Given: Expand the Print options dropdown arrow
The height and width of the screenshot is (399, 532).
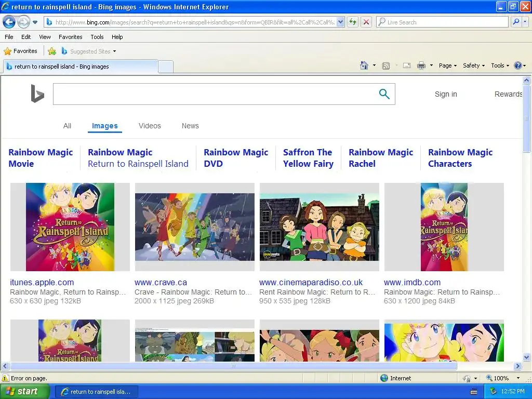Looking at the screenshot, I should [x=431, y=65].
